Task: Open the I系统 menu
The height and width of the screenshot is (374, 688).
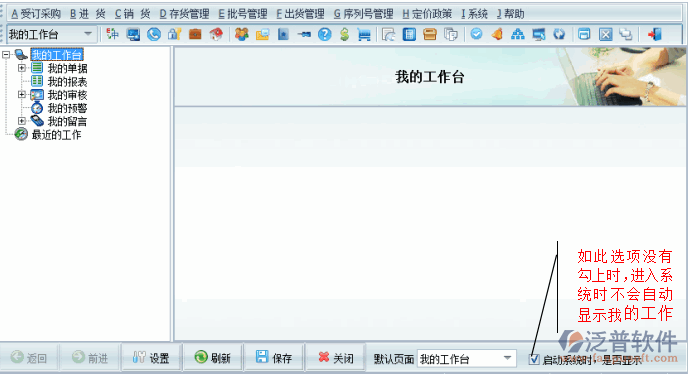Action: (x=474, y=14)
